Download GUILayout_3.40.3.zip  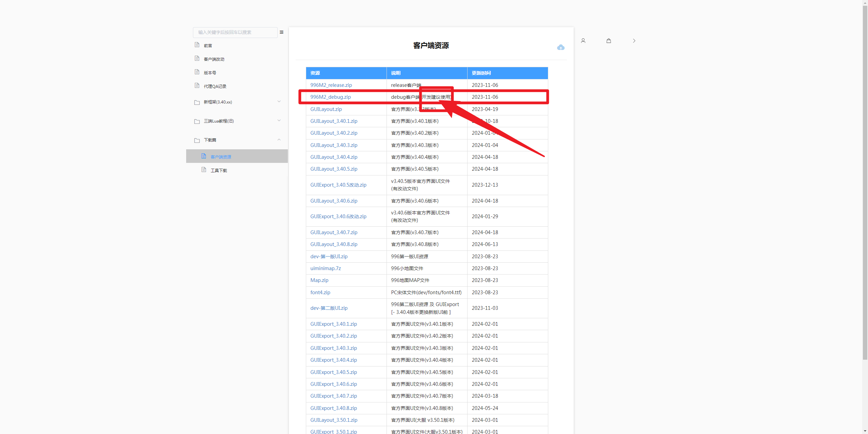(x=334, y=145)
